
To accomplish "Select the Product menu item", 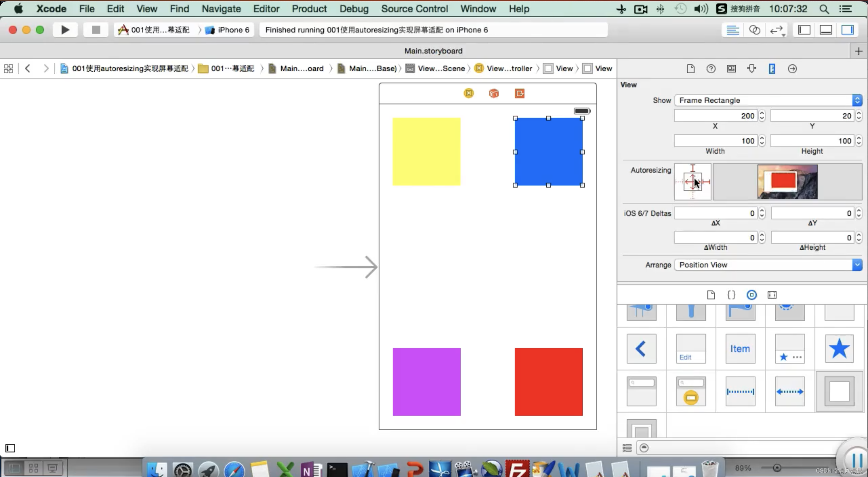I will [309, 9].
